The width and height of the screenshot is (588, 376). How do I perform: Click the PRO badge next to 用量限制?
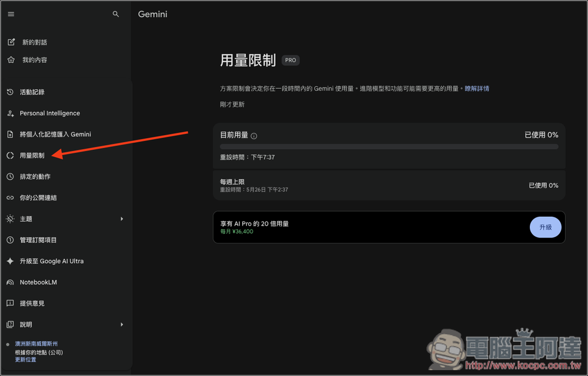coord(290,61)
